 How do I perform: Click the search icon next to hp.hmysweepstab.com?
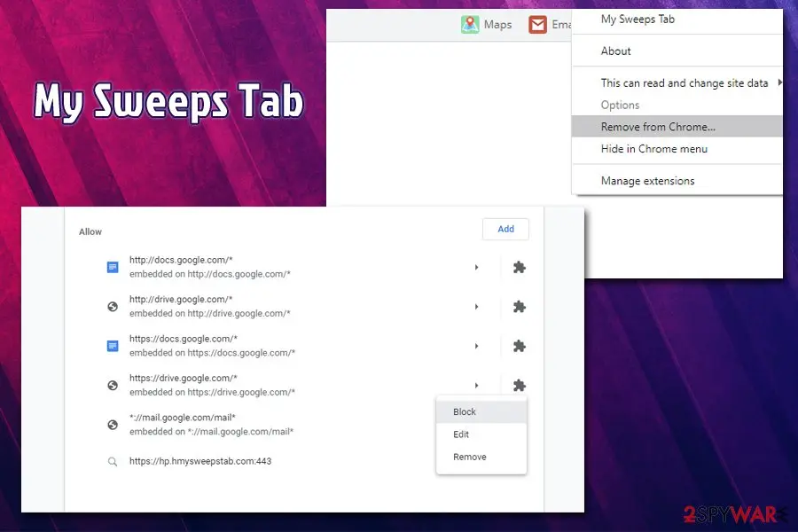(x=113, y=462)
